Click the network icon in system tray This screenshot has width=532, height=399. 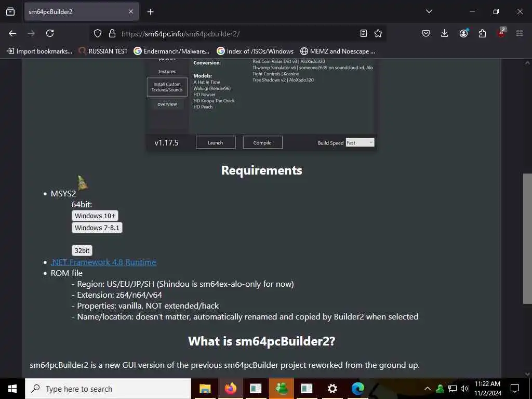(453, 389)
